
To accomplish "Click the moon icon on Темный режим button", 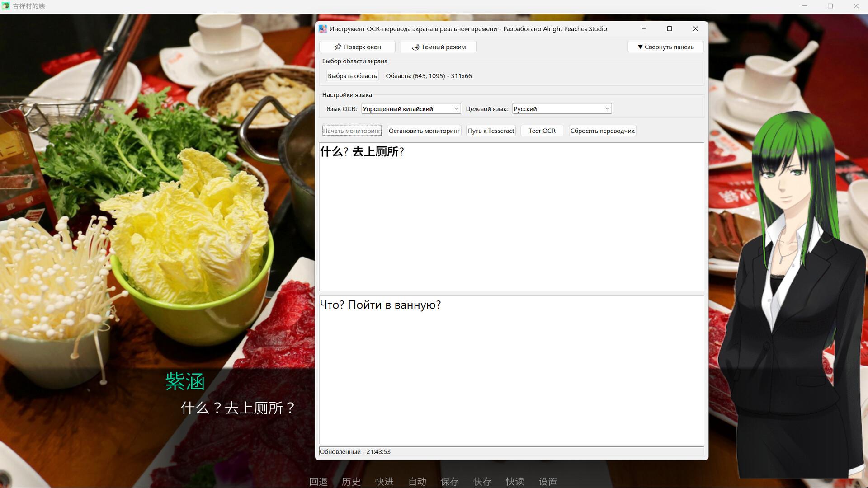I will pyautogui.click(x=415, y=47).
